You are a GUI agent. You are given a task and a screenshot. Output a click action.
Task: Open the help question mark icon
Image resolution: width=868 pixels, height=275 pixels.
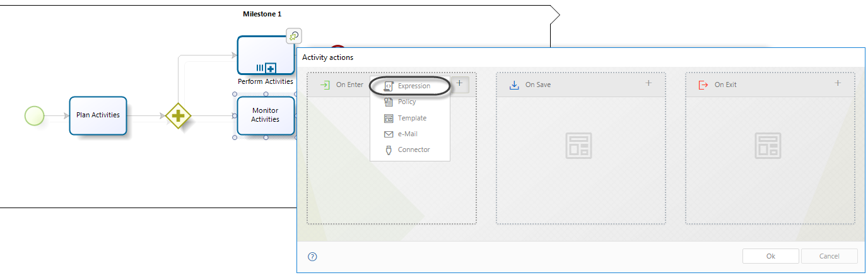[x=312, y=257]
